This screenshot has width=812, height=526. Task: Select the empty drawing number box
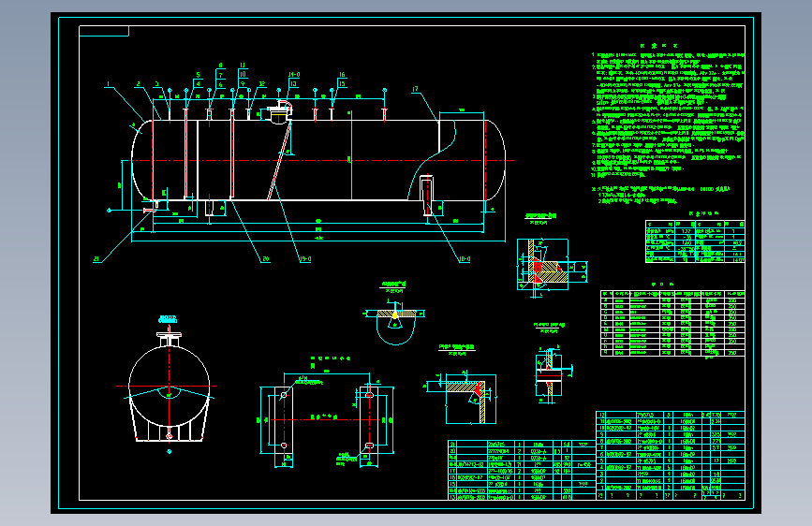coord(104,31)
